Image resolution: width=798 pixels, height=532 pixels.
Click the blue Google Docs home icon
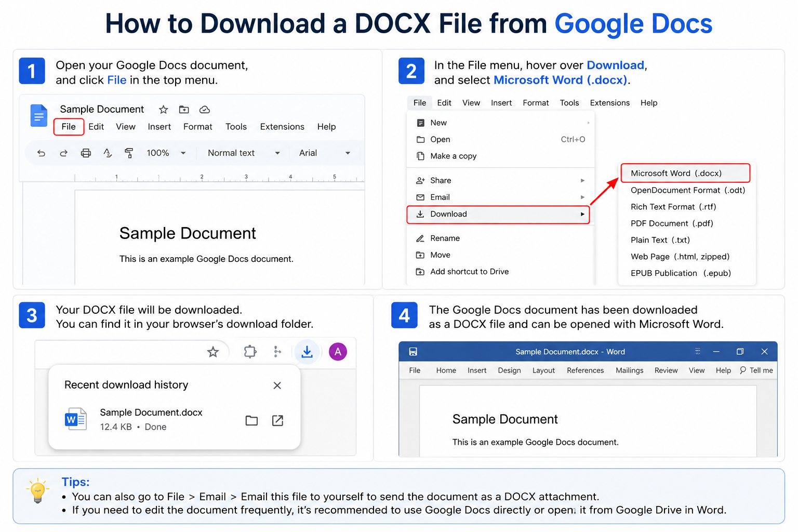39,115
